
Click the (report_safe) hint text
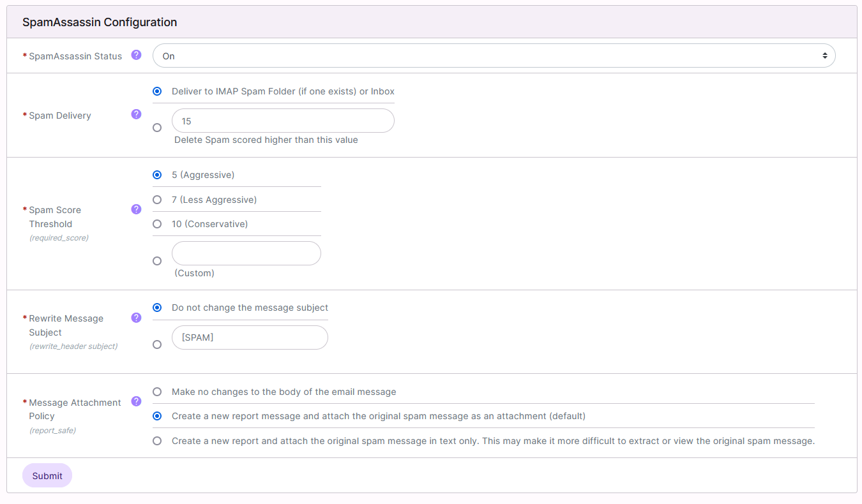pos(52,431)
